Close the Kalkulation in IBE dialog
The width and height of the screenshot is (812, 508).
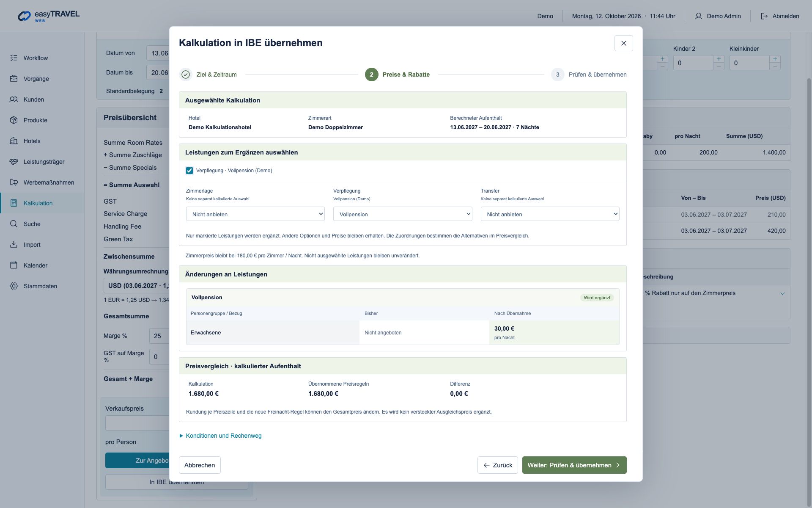tap(623, 43)
